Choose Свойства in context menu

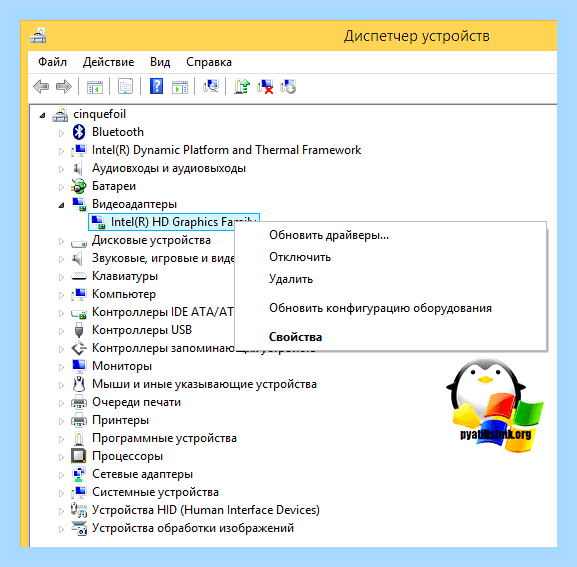[x=295, y=337]
